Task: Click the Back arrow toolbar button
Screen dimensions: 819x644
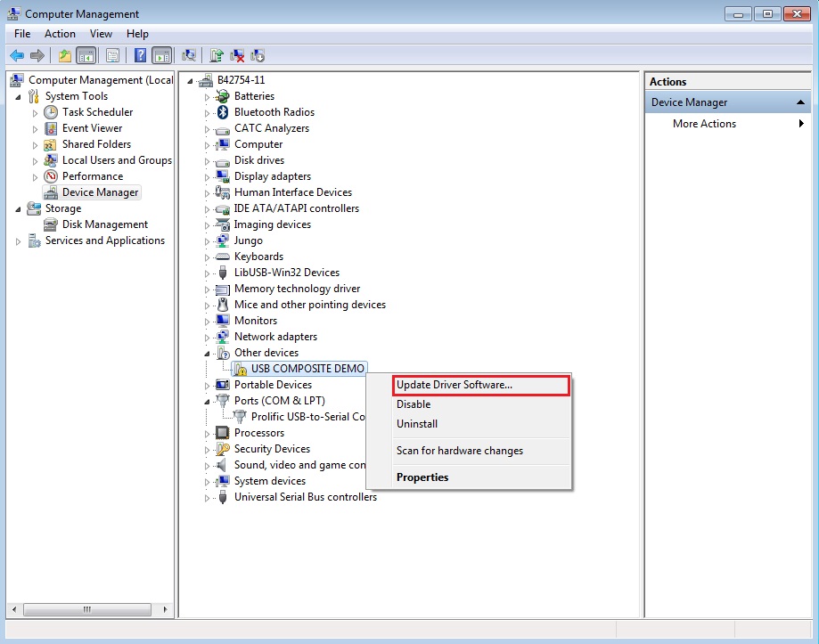Action: click(17, 55)
